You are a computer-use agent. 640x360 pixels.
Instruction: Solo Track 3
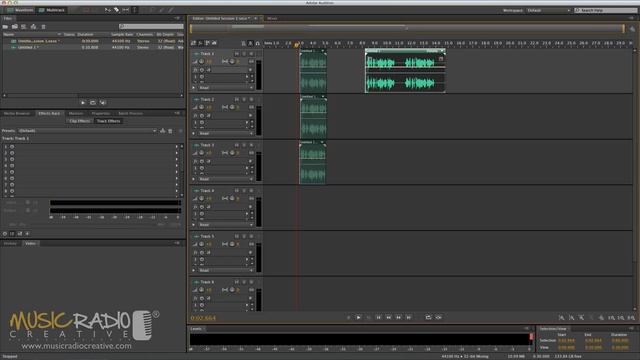click(244, 145)
